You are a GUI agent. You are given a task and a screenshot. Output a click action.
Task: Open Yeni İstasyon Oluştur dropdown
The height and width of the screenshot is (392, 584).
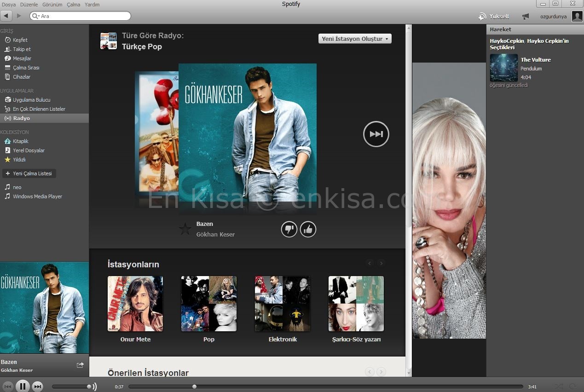pos(355,39)
